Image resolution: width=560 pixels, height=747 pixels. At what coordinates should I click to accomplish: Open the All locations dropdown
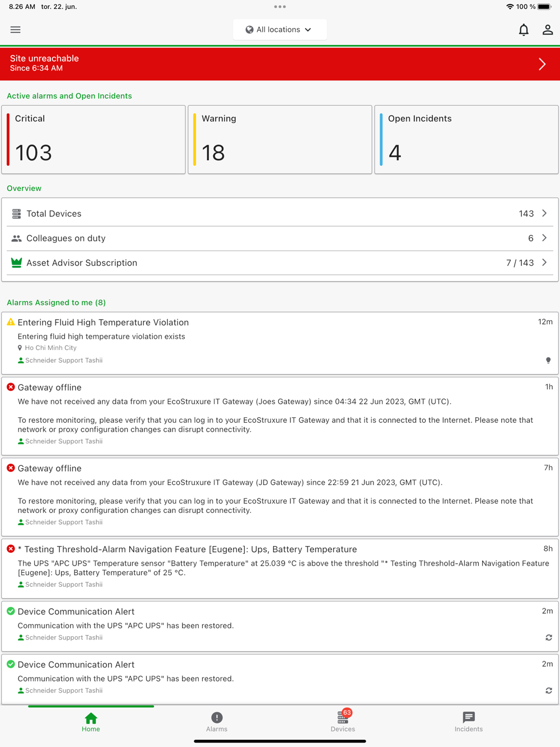(280, 30)
